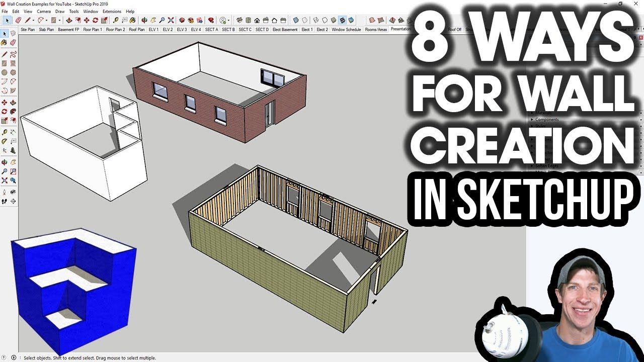Image resolution: width=644 pixels, height=362 pixels.
Task: Select the Rotate tool in top toolbar
Action: pos(95,20)
